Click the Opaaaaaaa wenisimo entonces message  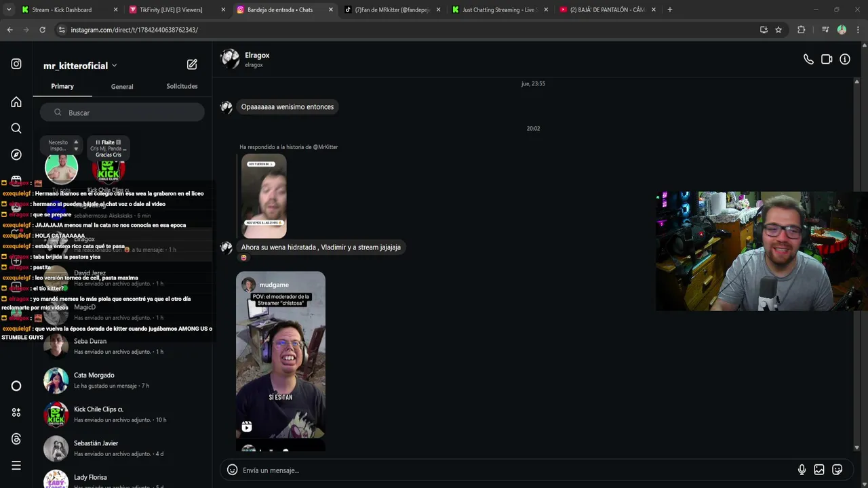pos(288,106)
